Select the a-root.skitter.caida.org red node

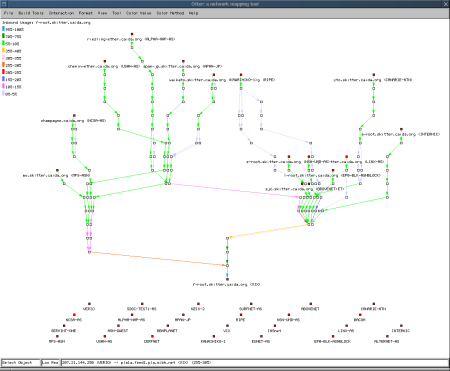click(401, 129)
